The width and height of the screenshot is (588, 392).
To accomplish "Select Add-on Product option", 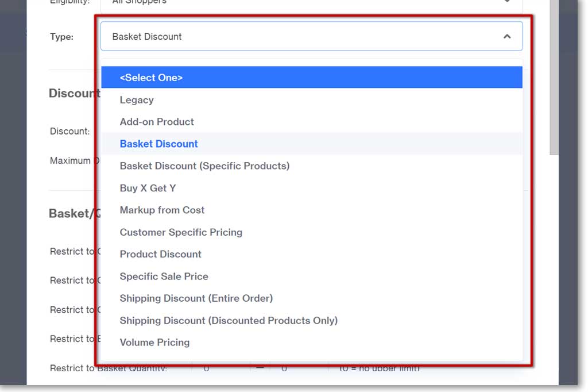I will [x=312, y=122].
